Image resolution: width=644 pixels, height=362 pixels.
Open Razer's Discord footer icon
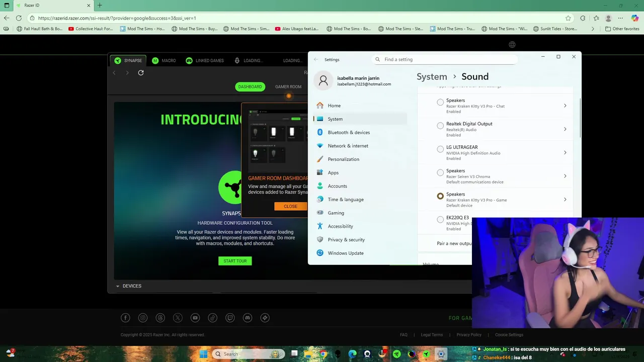tap(248, 318)
